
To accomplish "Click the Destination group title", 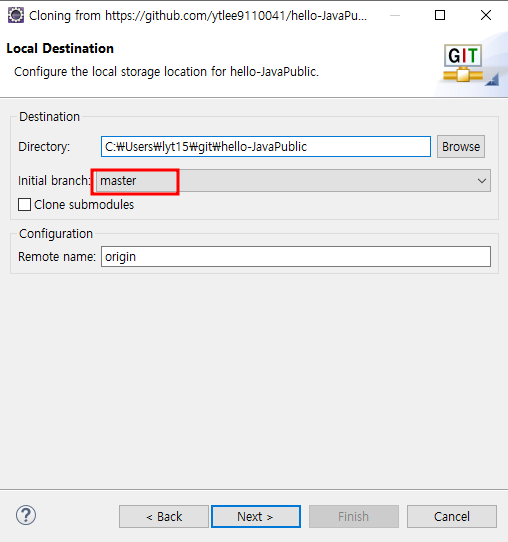I will (49, 117).
